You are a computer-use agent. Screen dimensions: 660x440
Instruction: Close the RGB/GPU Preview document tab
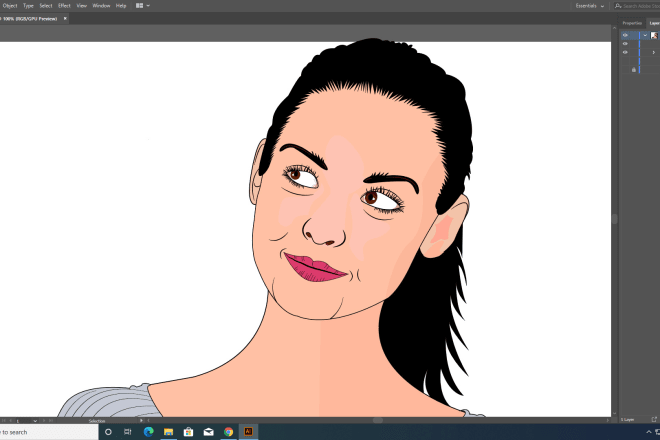pos(65,19)
